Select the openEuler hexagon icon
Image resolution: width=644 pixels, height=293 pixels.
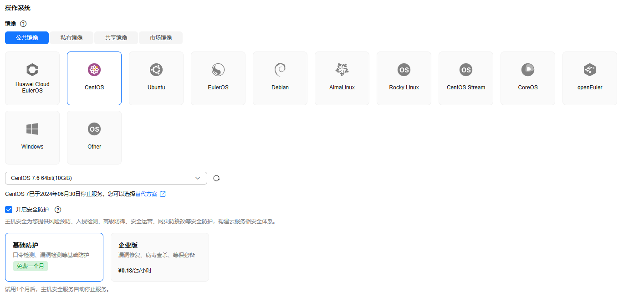(590, 70)
